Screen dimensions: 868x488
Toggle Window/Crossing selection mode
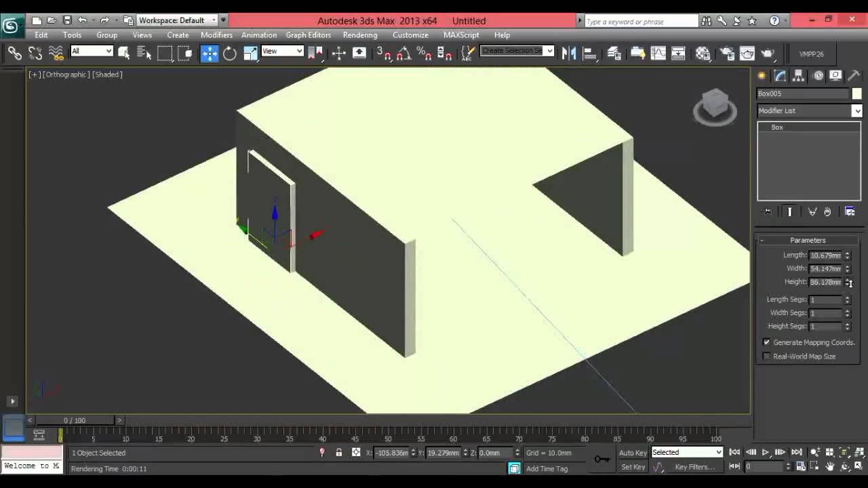pos(185,53)
